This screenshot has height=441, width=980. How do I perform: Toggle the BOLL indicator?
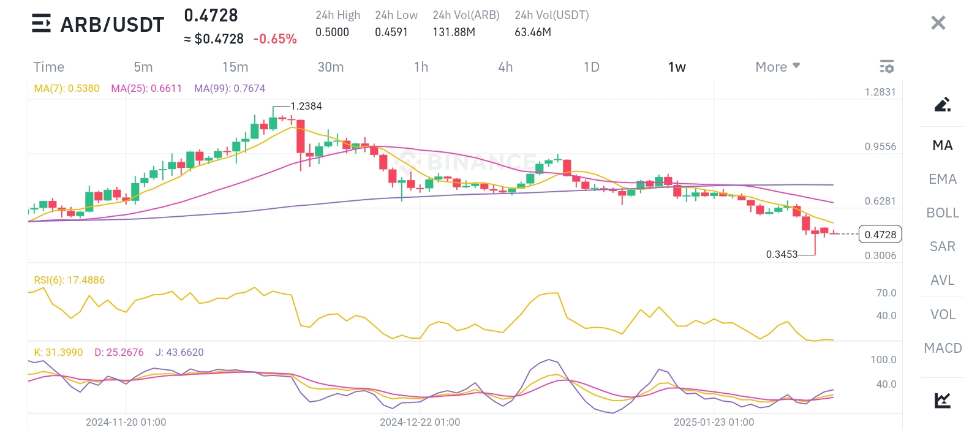943,213
